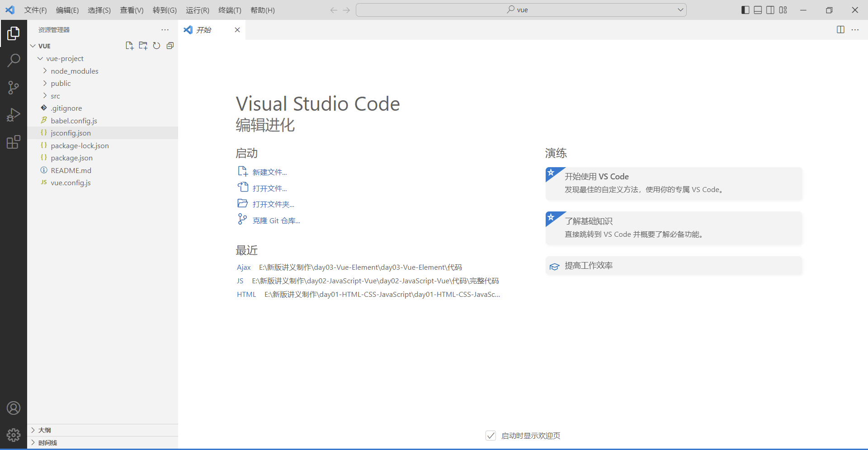Open the 运行(R) menu
Screen dimensions: 868x450
(x=198, y=10)
